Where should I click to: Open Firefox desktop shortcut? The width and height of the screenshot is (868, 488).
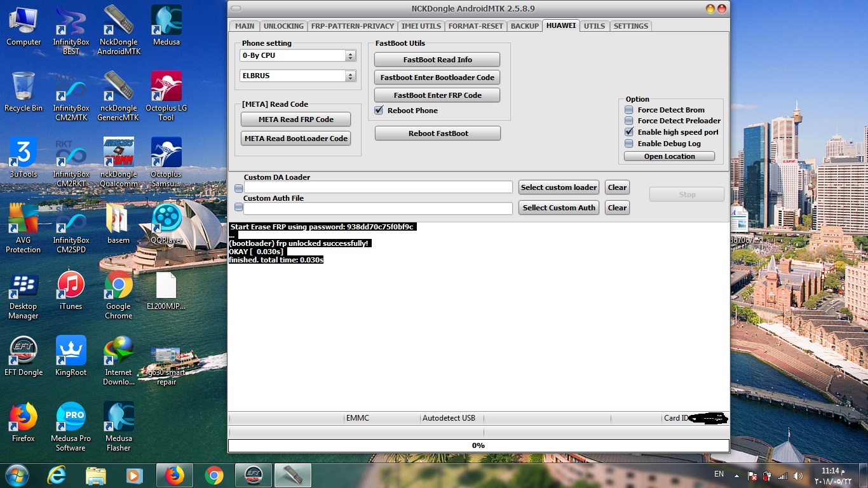(24, 423)
